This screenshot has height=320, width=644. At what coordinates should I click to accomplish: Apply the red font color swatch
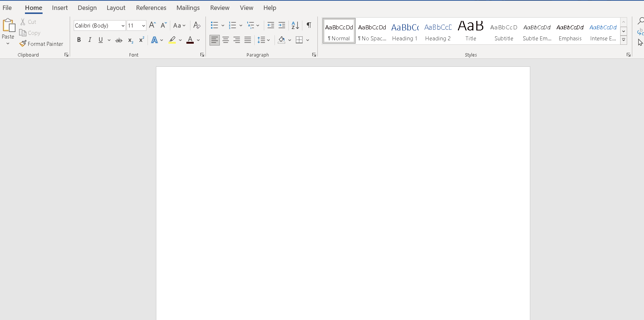[x=190, y=40]
